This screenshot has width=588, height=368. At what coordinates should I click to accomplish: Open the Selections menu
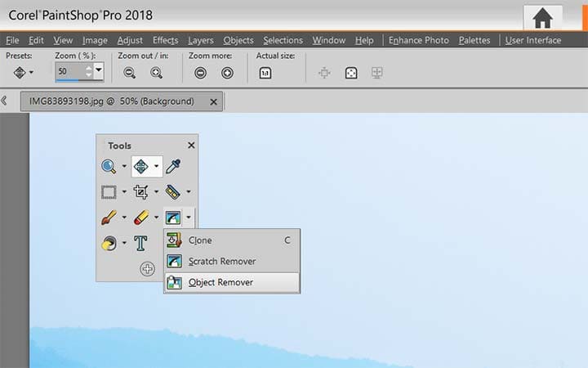coord(283,40)
